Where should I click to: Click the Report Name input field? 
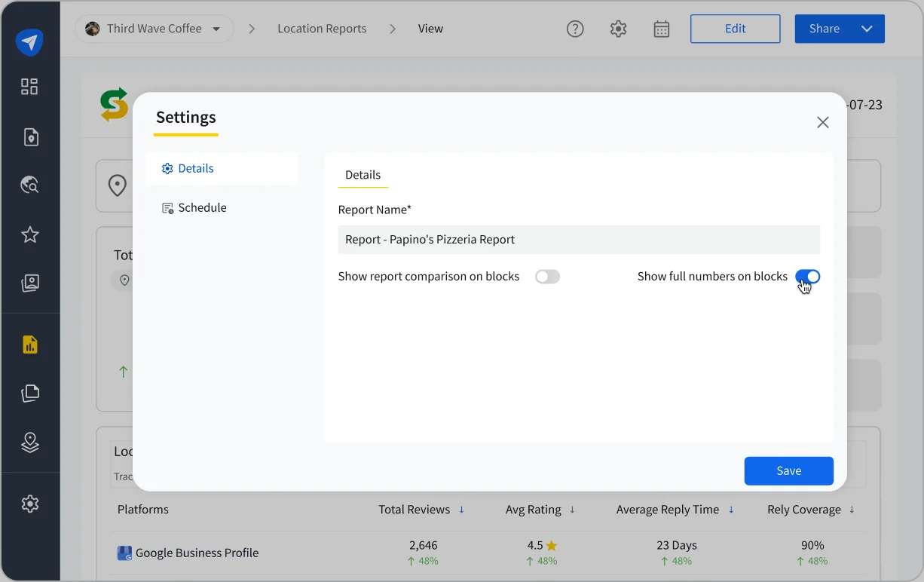click(579, 239)
